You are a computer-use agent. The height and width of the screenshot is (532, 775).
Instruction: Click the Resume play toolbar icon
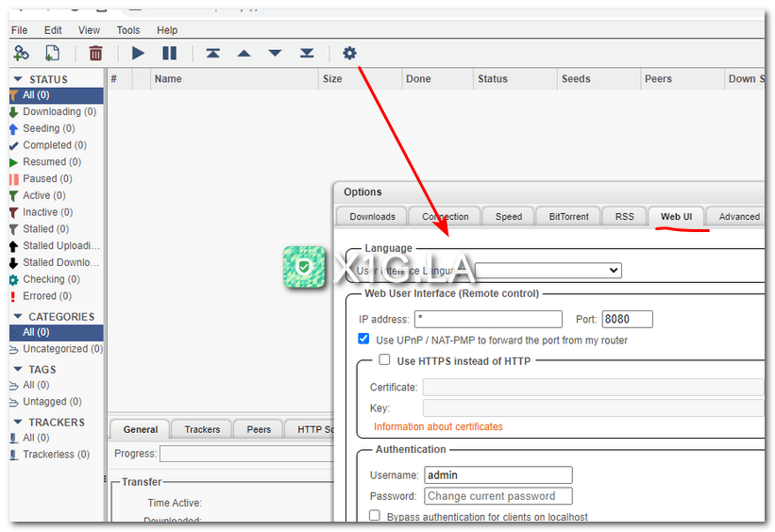[x=138, y=53]
